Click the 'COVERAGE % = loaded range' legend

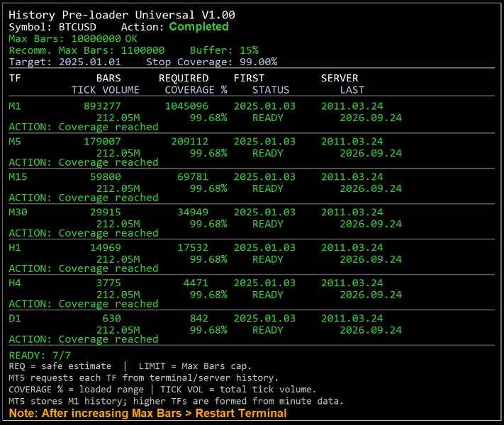point(76,390)
